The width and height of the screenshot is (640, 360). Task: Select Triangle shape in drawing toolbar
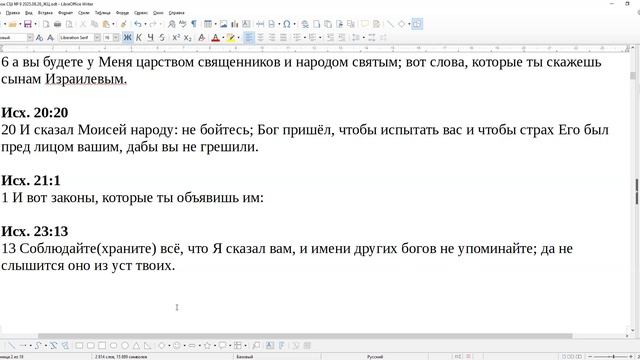[136, 346]
